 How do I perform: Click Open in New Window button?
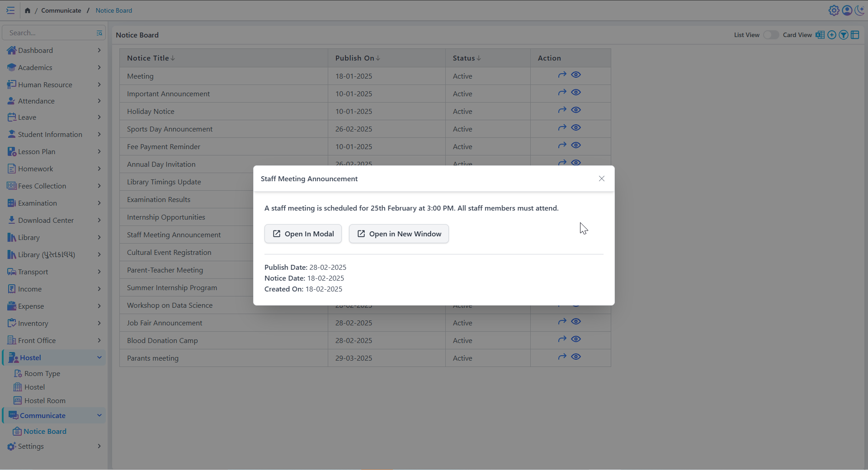pyautogui.click(x=399, y=234)
